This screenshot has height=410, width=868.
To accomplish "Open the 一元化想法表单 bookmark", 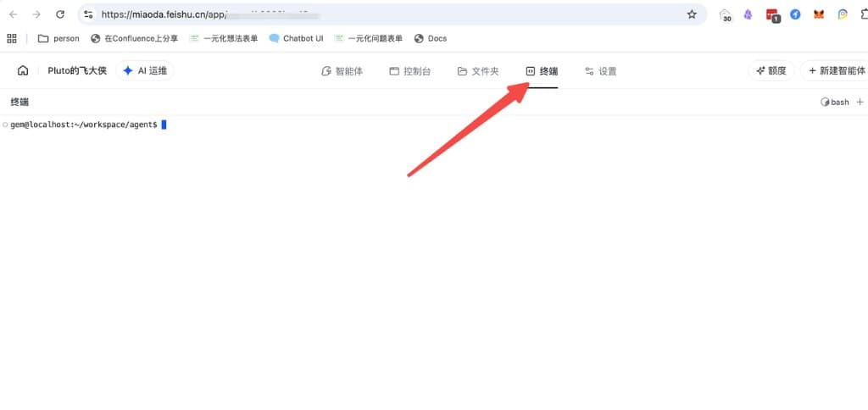I will 224,38.
